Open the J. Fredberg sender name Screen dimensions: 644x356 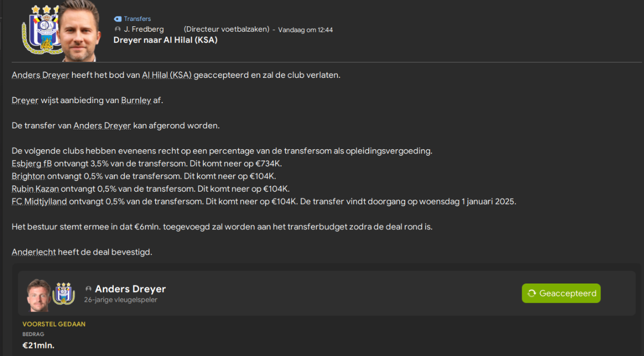[x=144, y=29]
